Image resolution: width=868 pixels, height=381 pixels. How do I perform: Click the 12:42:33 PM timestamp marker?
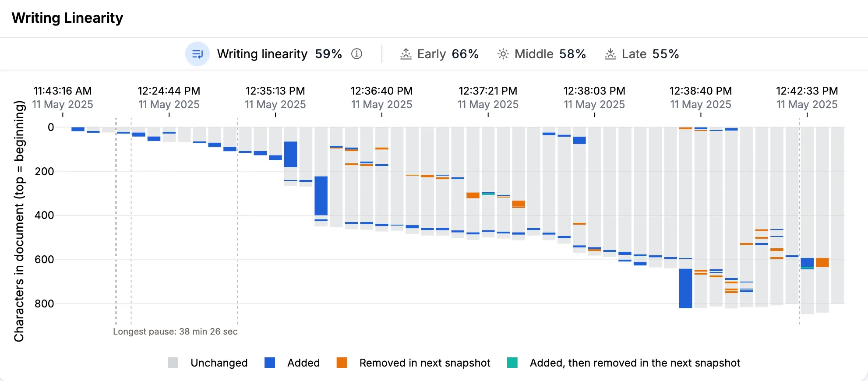click(x=807, y=98)
